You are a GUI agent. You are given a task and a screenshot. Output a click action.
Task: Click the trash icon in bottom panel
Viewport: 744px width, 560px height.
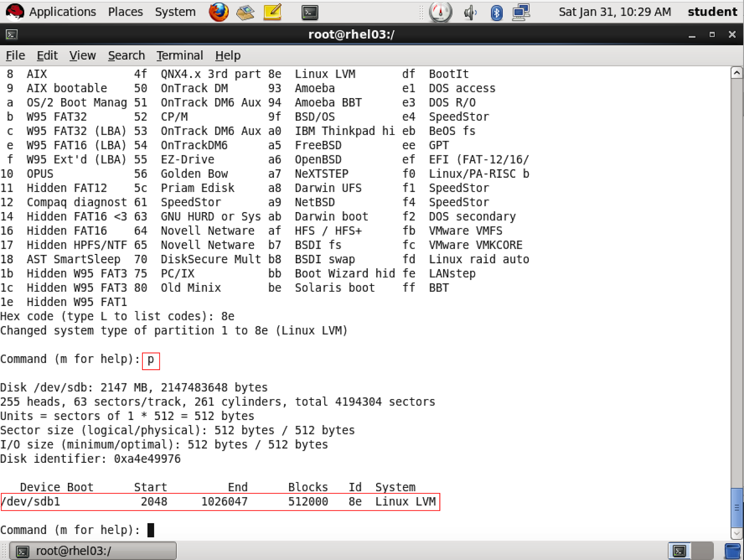(x=733, y=551)
